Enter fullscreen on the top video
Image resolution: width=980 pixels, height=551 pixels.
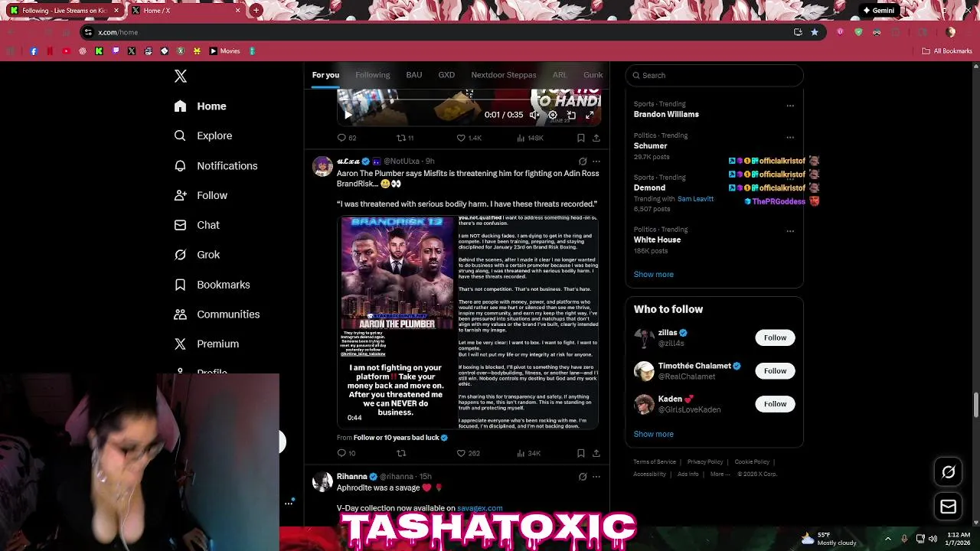click(x=590, y=115)
